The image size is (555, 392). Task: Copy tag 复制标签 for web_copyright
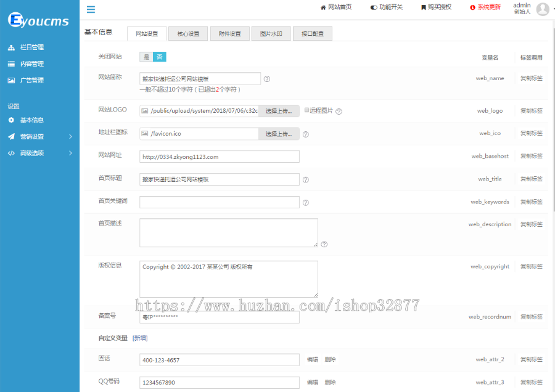pos(532,266)
